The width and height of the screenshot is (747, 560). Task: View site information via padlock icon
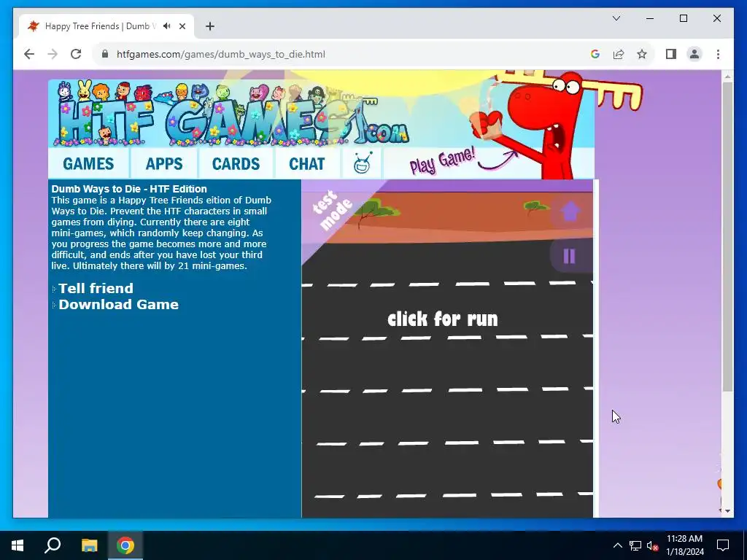(x=105, y=54)
